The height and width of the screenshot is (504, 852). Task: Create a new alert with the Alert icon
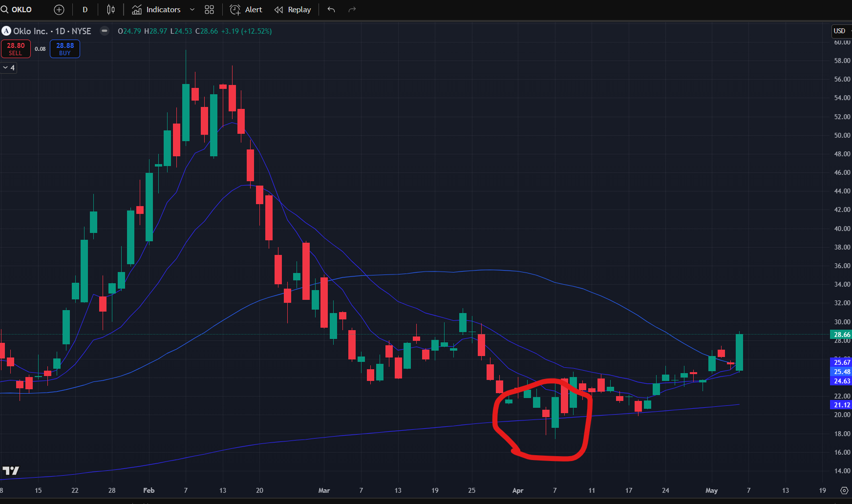point(246,9)
